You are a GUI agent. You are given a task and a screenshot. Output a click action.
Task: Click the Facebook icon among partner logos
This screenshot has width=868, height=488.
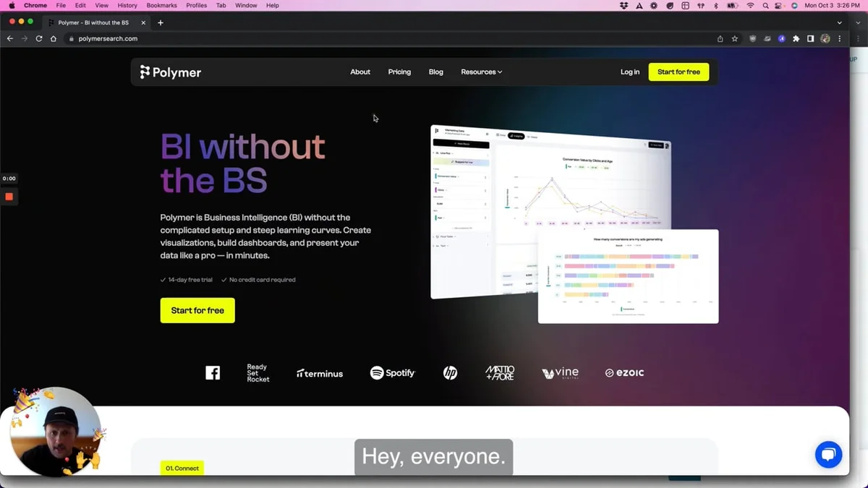tap(213, 372)
